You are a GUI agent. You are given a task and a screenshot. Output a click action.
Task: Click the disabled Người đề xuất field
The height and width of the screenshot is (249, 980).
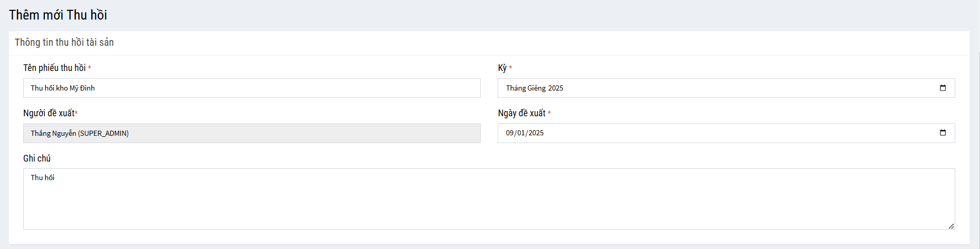coord(251,133)
